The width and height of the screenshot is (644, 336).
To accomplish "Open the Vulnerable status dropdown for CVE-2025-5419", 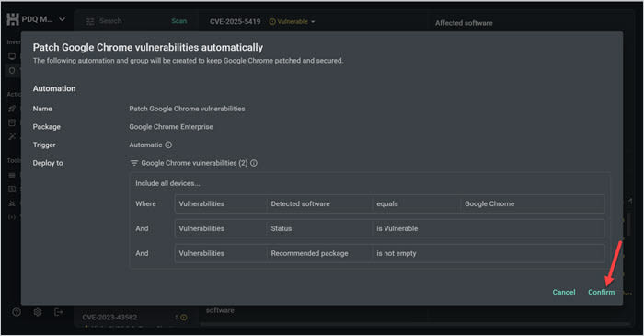I will click(292, 21).
